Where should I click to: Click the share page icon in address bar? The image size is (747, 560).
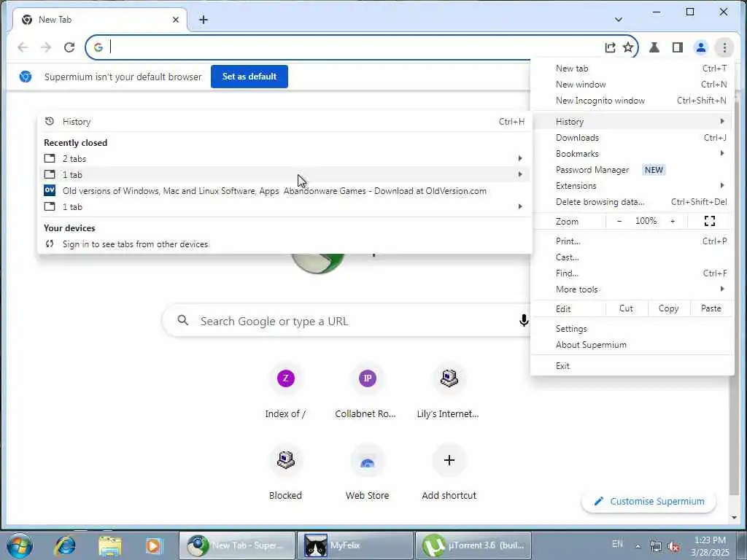[x=610, y=47]
